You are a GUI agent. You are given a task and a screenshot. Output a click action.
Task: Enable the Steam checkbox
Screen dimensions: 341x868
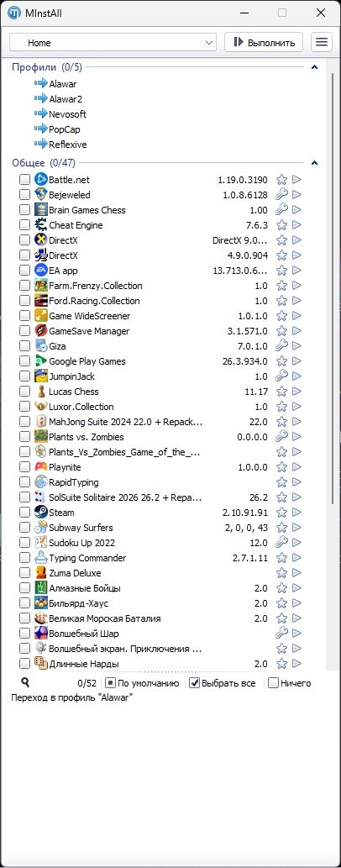pos(24,513)
